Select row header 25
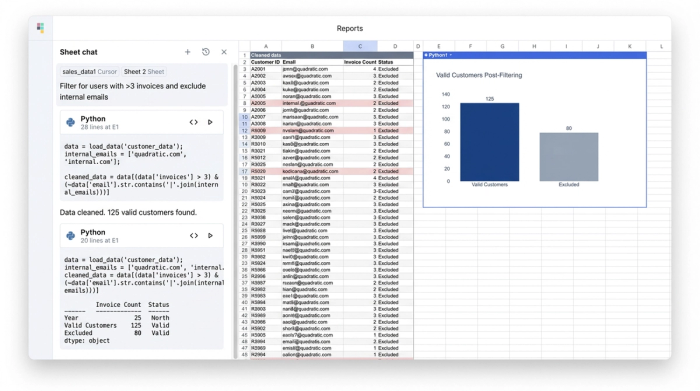700x391 pixels. 245,231
